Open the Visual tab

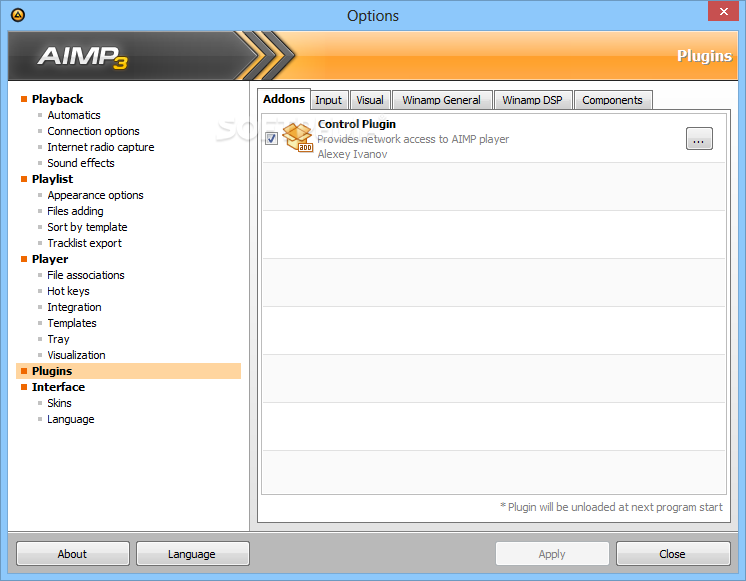click(x=370, y=100)
